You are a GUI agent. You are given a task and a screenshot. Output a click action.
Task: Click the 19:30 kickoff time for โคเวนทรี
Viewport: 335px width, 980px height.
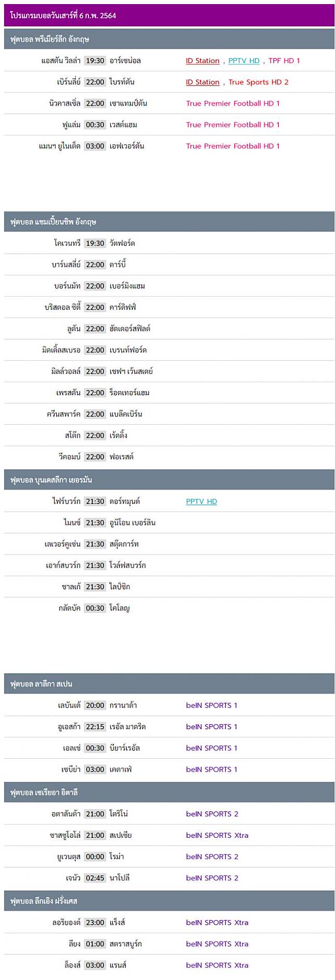pos(95,244)
